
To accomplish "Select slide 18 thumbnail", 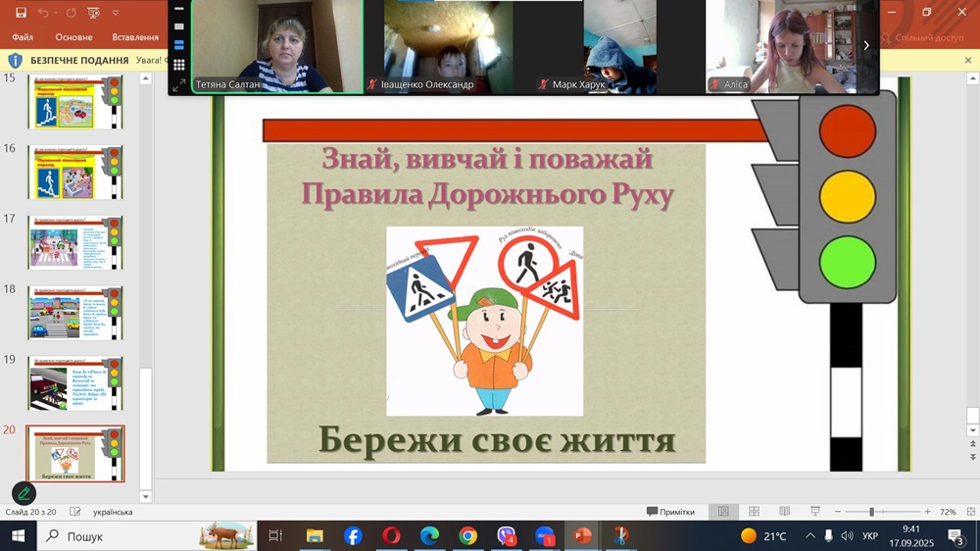I will [75, 312].
